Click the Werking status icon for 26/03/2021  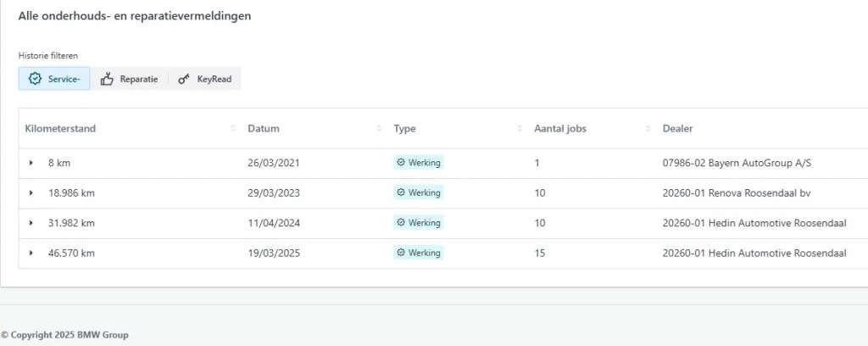coord(401,162)
